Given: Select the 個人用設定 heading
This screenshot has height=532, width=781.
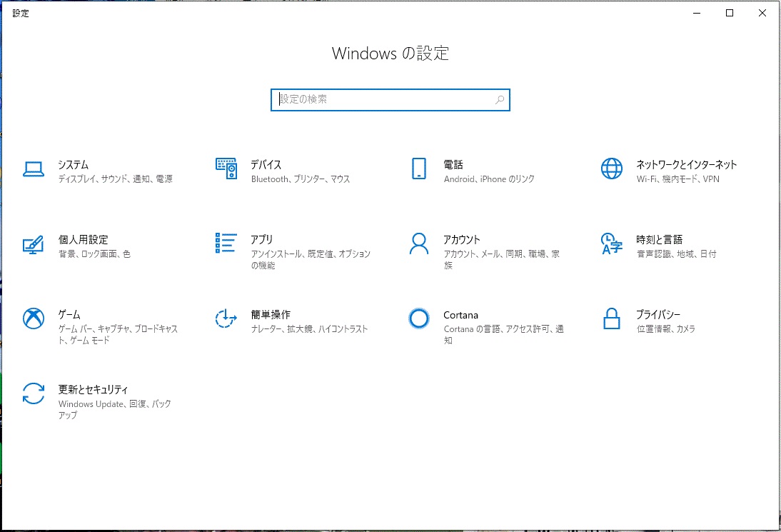Looking at the screenshot, I should tap(84, 240).
